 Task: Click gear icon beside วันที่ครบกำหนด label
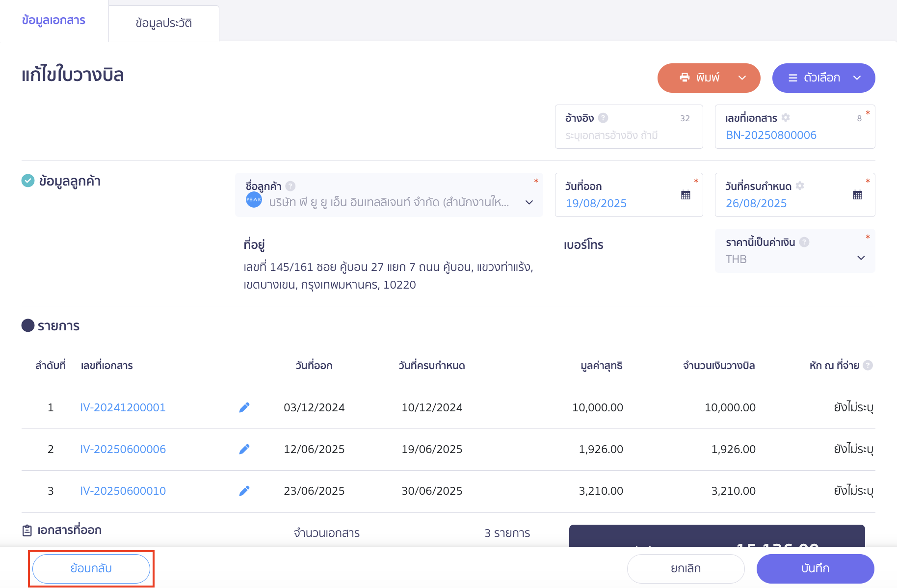[800, 186]
